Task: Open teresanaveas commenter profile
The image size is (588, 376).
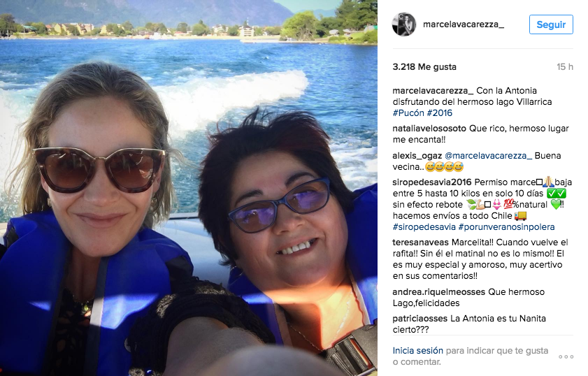Action: (x=420, y=243)
